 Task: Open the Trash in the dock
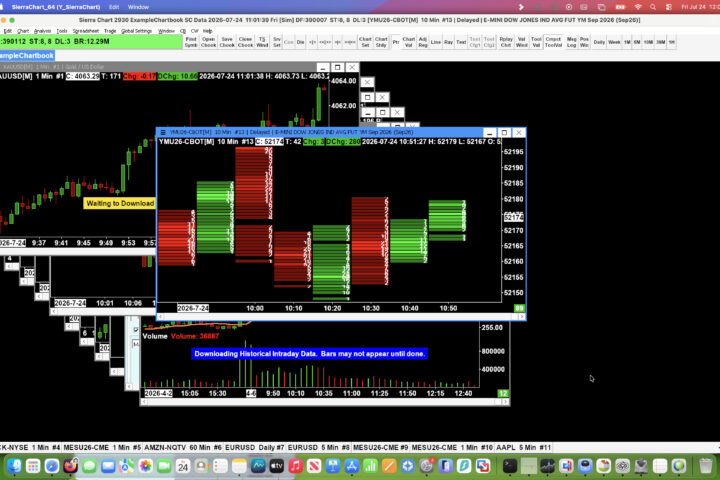[706, 466]
